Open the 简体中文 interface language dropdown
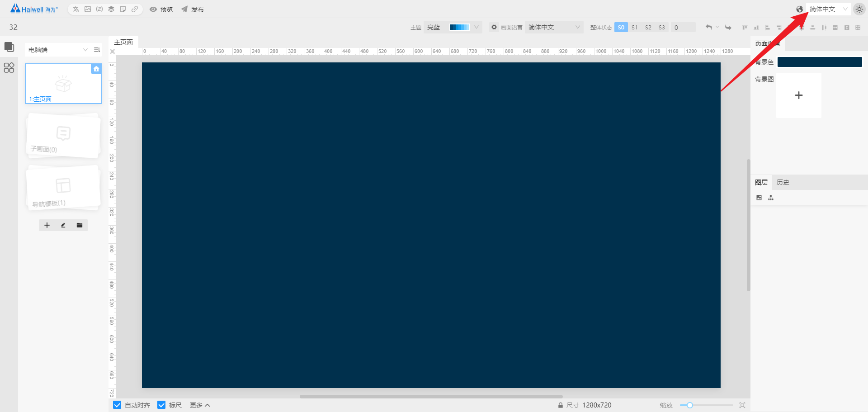This screenshot has height=412, width=868. tap(828, 9)
